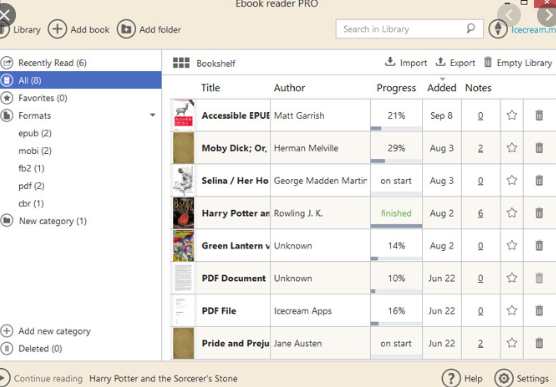Click the Add folder icon
The image size is (556, 387).
(x=126, y=29)
